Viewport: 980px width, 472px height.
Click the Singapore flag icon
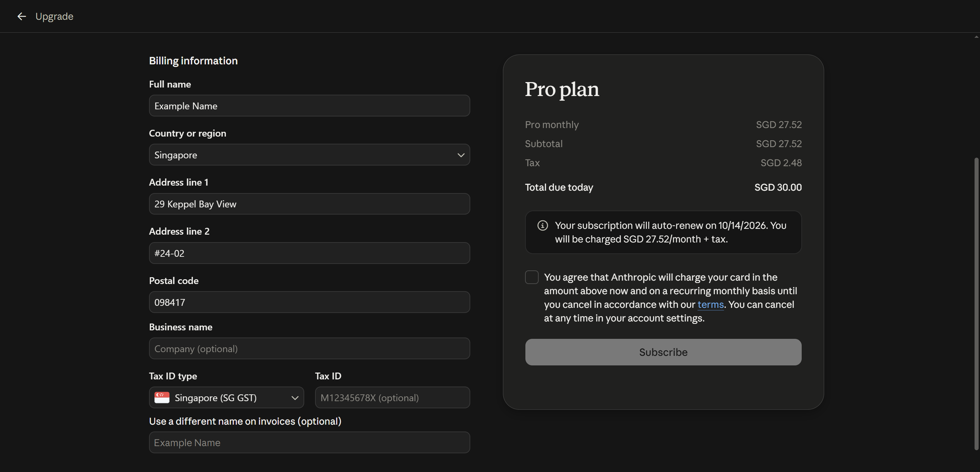pyautogui.click(x=162, y=398)
